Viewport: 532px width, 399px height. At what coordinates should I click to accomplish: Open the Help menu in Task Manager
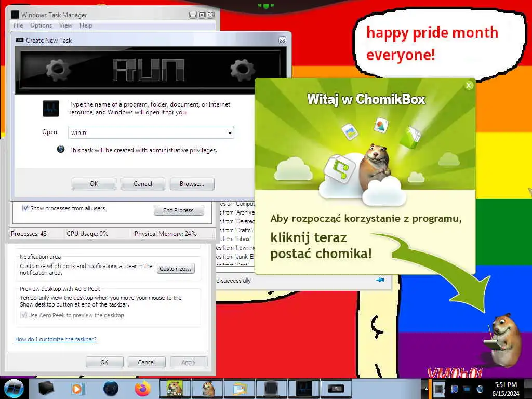[86, 25]
